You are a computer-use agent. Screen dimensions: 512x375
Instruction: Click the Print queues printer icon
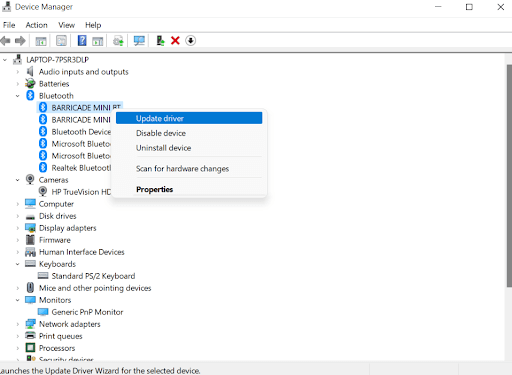click(x=30, y=336)
